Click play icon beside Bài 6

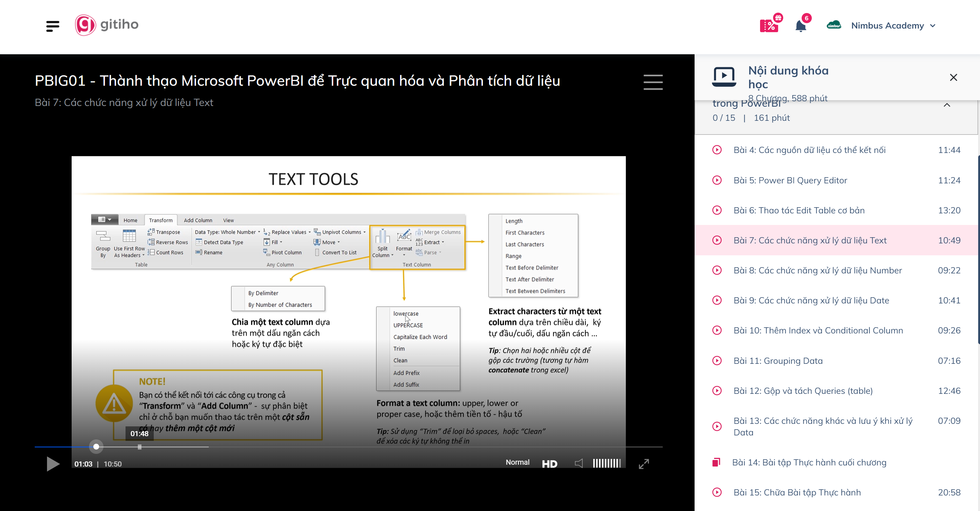pyautogui.click(x=717, y=210)
